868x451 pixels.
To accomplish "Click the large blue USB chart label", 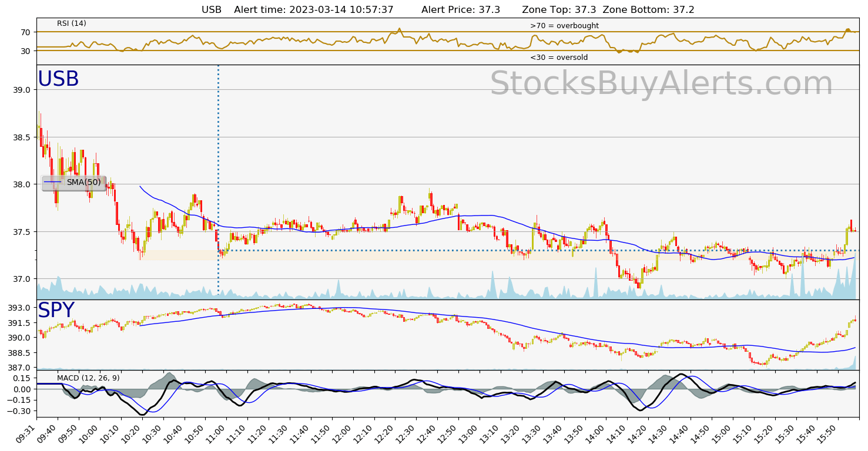I will point(58,79).
